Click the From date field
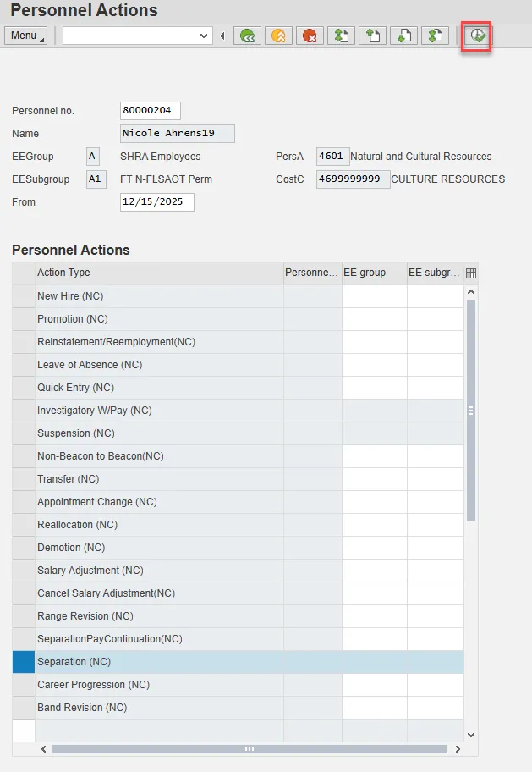 point(157,202)
